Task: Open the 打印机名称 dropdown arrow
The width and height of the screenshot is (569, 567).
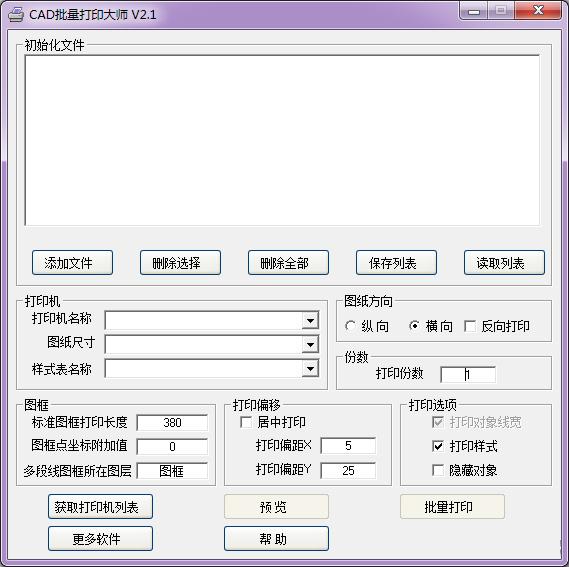Action: [x=311, y=321]
